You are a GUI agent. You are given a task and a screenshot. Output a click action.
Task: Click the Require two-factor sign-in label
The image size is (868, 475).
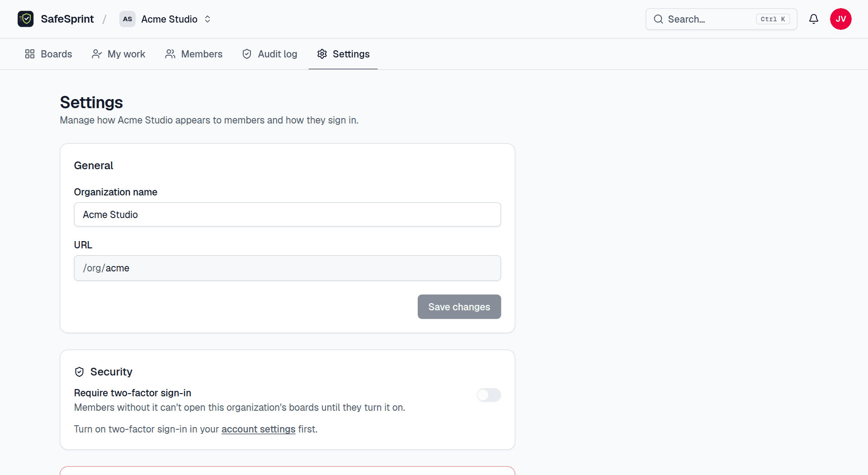point(132,393)
